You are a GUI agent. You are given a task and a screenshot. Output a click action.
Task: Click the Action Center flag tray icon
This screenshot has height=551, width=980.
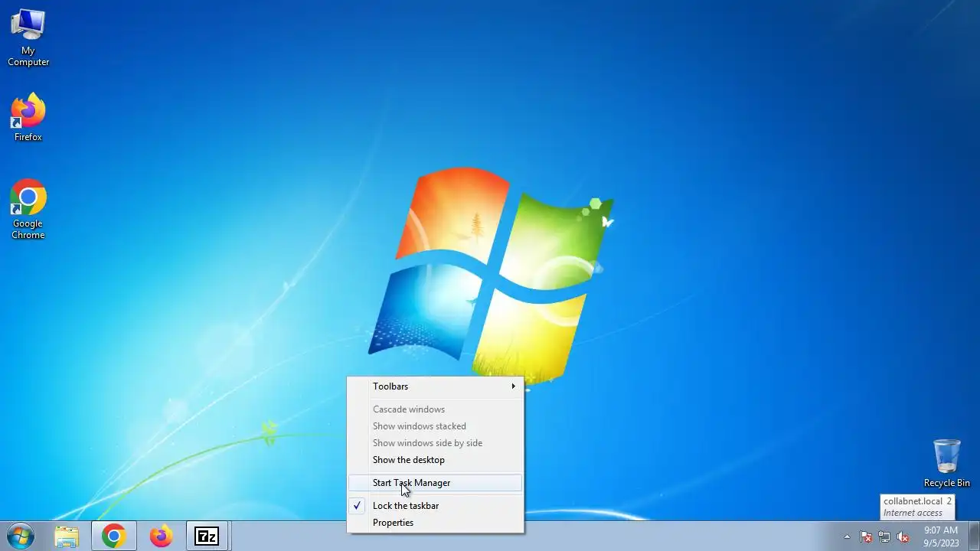click(x=866, y=537)
